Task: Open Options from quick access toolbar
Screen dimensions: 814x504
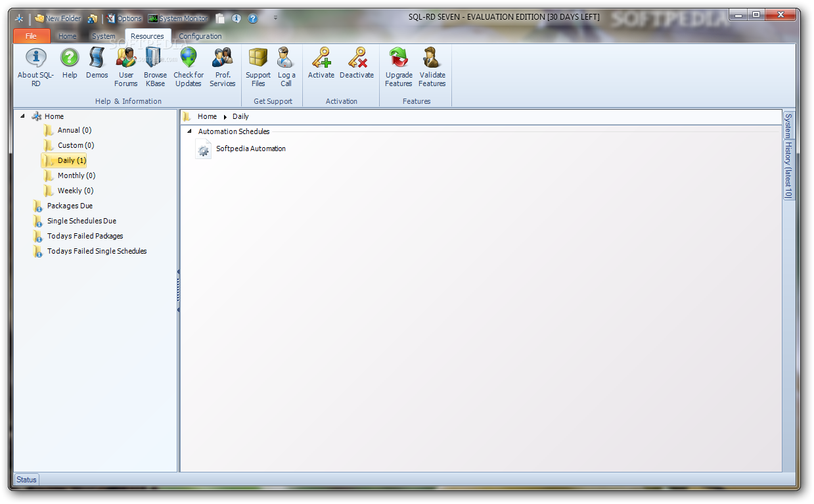Action: pyautogui.click(x=124, y=18)
